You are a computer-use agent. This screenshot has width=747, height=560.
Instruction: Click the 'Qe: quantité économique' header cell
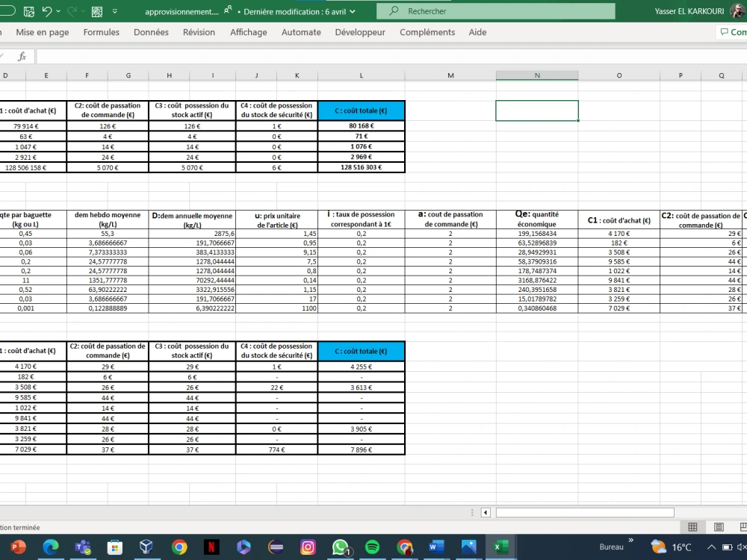click(537, 219)
